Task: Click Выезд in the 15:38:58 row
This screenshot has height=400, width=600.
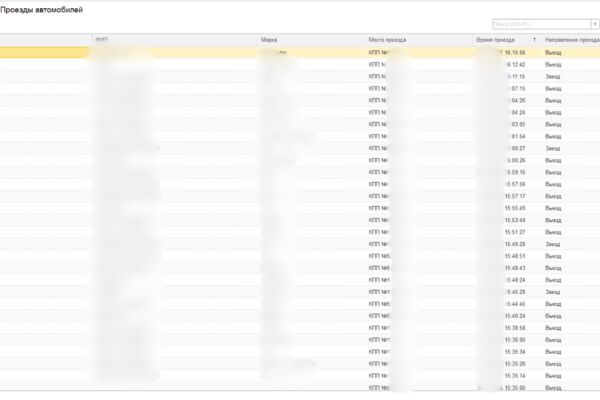Action: (553, 328)
